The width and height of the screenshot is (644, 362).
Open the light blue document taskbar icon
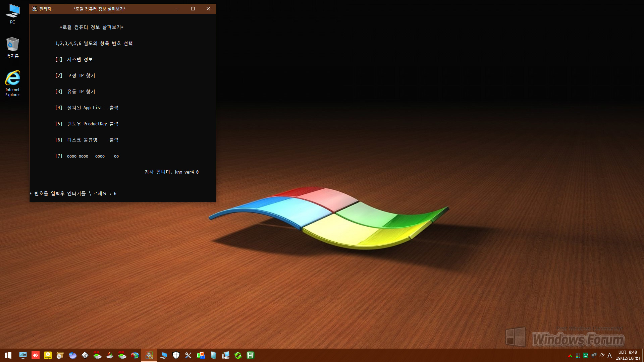[x=213, y=355]
